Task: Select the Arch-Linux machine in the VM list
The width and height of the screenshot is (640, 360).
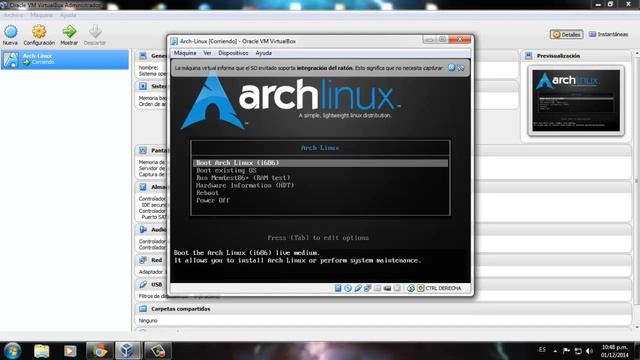Action: (x=64, y=59)
